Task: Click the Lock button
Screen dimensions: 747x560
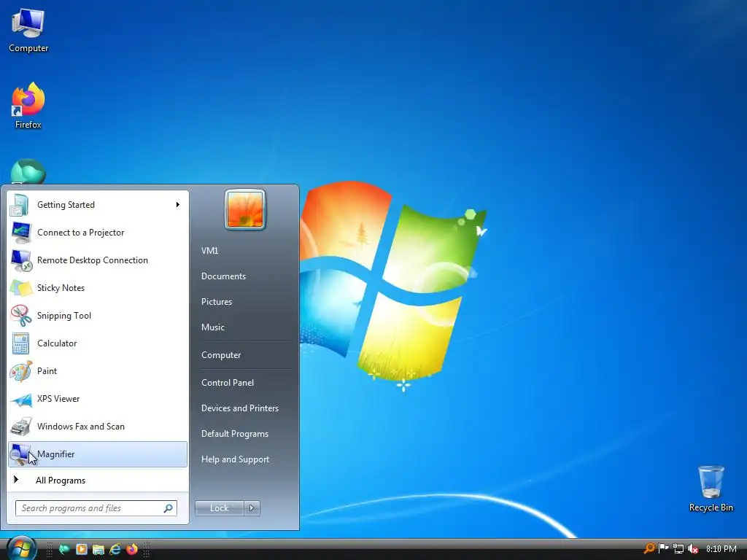Action: [219, 508]
